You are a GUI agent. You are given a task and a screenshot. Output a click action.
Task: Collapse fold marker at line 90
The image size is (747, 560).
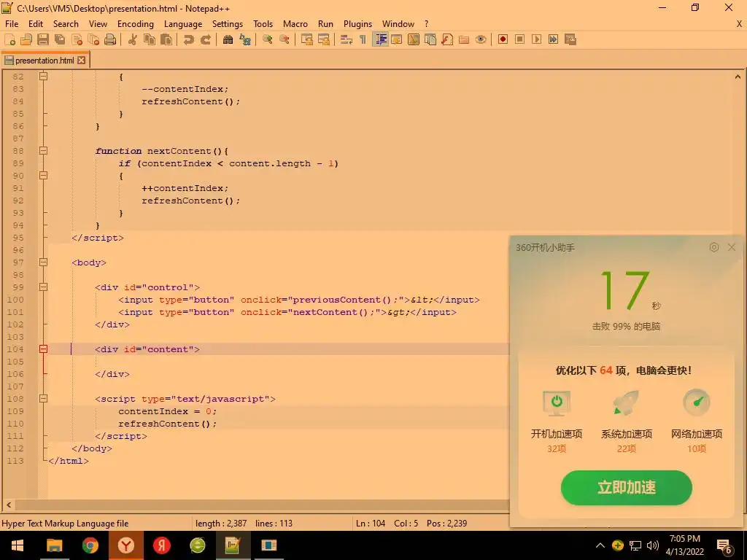(x=43, y=175)
